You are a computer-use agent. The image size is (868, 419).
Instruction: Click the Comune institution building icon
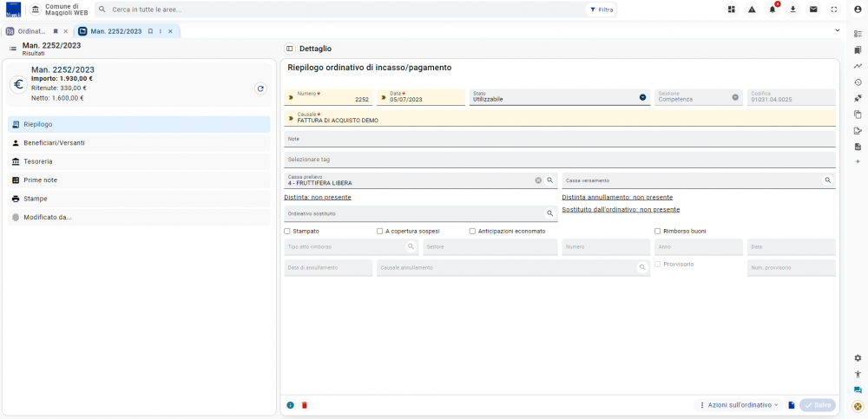click(36, 10)
